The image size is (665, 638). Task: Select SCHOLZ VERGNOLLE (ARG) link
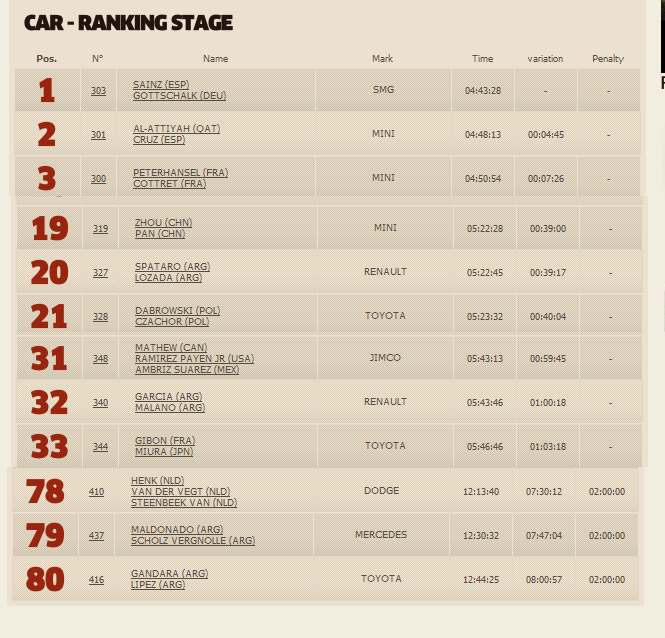[192, 541]
